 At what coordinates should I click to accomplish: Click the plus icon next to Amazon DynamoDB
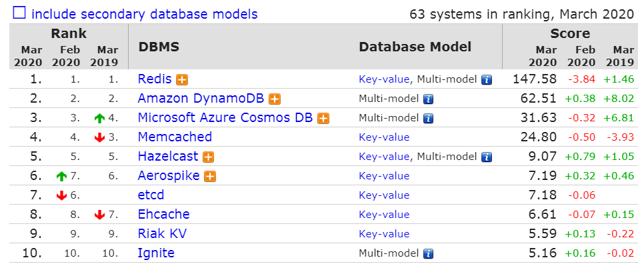[275, 99]
